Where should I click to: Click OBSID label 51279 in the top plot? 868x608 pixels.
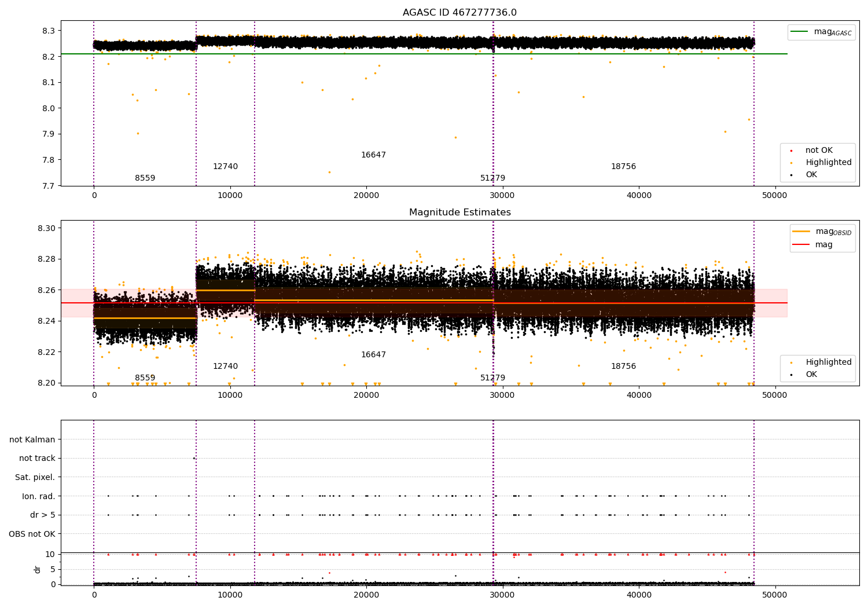(492, 178)
